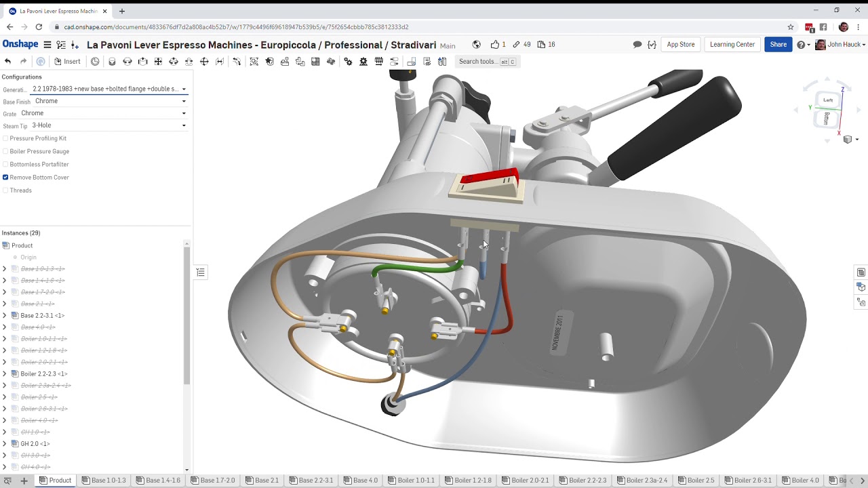
Task: Select the Fastened mate tool
Action: point(112,62)
